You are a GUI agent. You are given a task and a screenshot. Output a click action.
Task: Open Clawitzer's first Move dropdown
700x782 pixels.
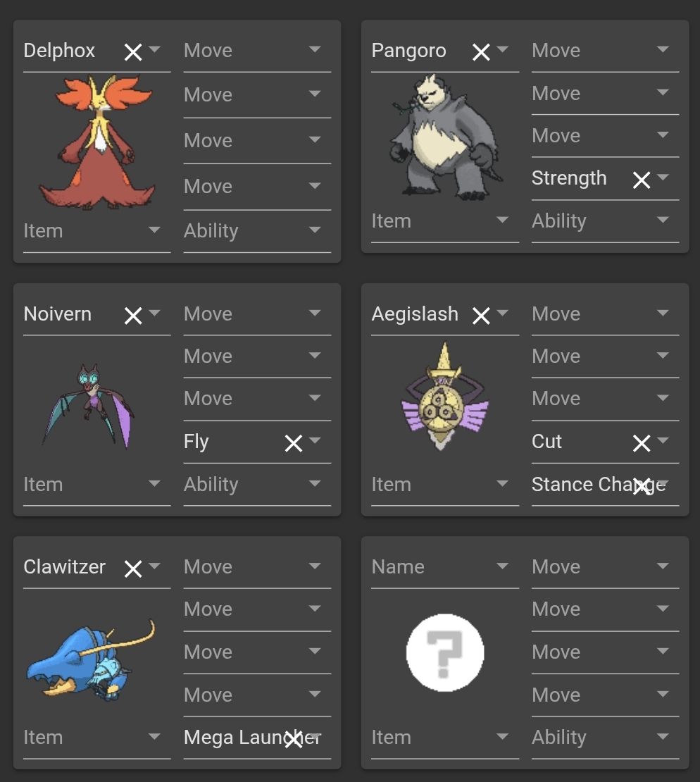click(257, 567)
